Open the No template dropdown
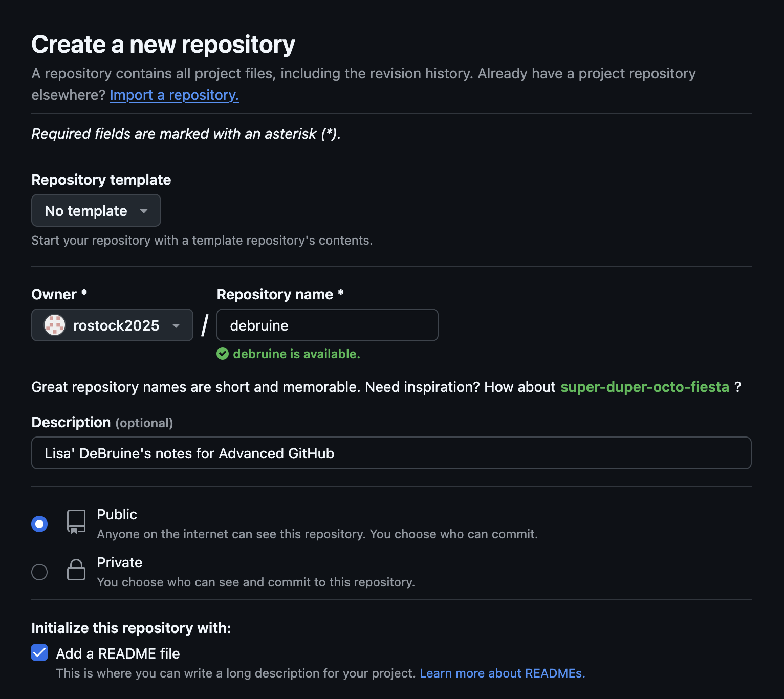This screenshot has height=699, width=784. pyautogui.click(x=96, y=210)
